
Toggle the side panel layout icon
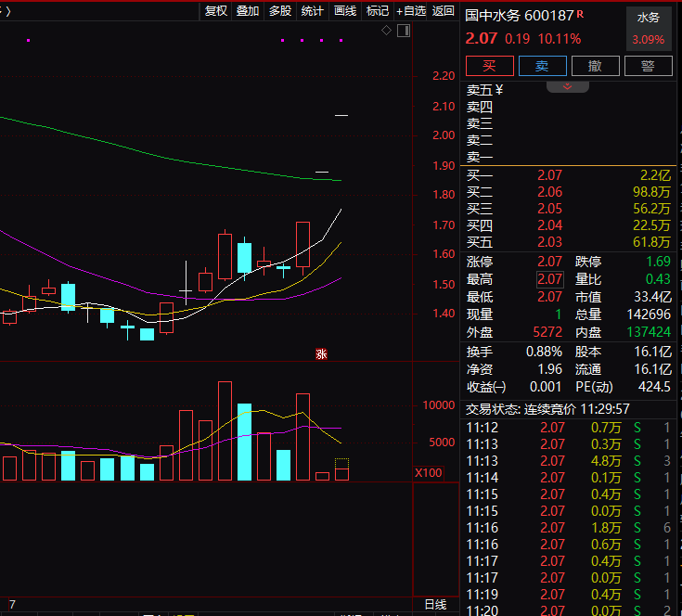(403, 32)
